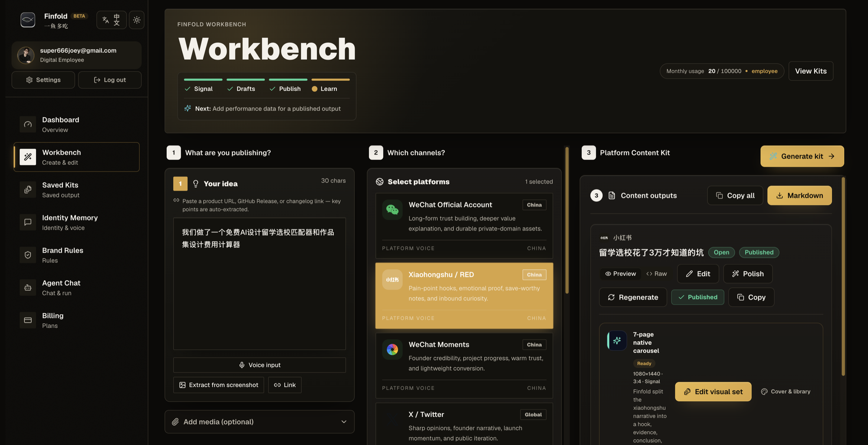Open Agent Chat
Image resolution: width=868 pixels, height=445 pixels.
pyautogui.click(x=76, y=287)
